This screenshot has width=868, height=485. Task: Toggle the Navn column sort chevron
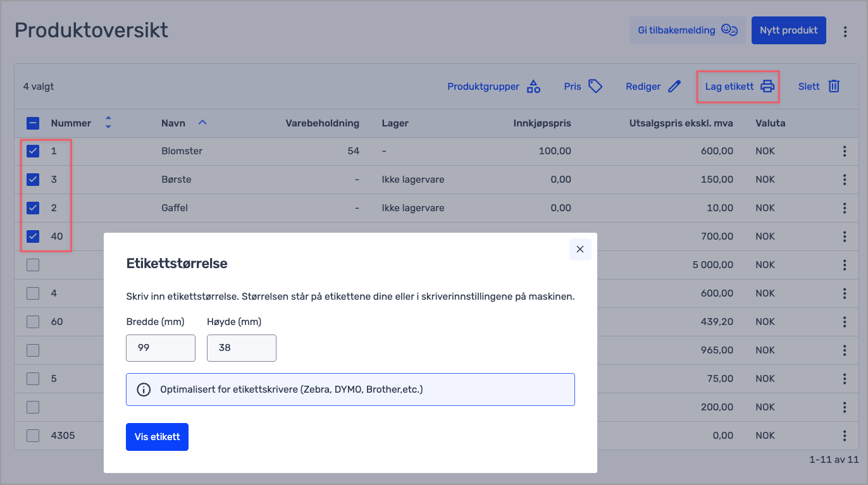(x=202, y=123)
